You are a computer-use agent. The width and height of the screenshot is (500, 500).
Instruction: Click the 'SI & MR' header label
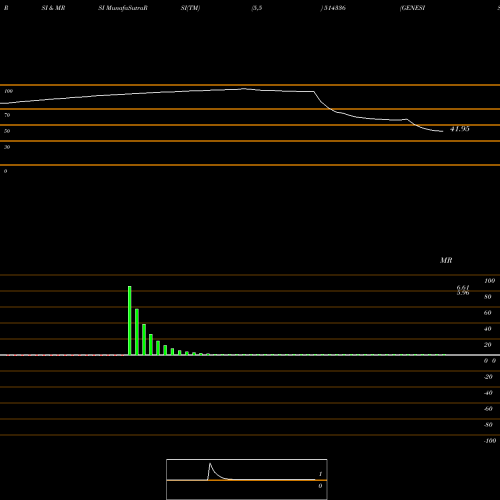pyautogui.click(x=53, y=8)
